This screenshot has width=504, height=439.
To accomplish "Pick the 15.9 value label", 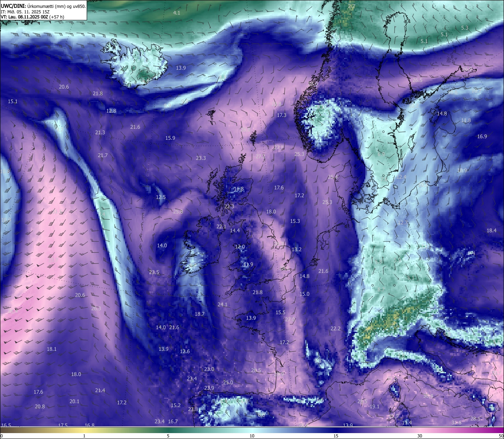I will click(170, 138).
